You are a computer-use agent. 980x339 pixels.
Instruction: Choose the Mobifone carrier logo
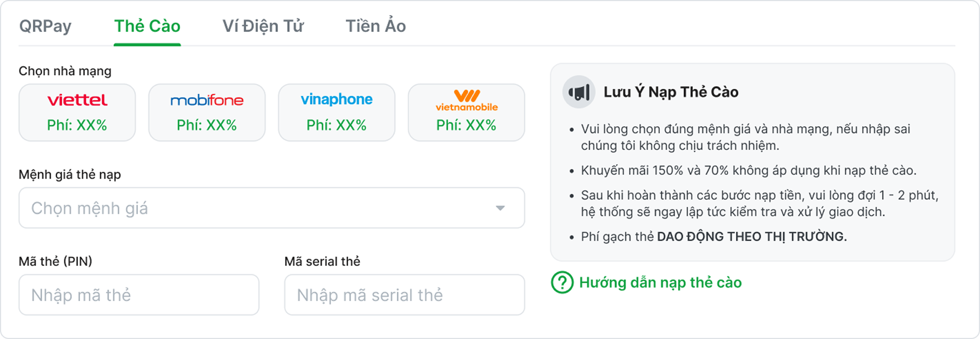pyautogui.click(x=207, y=100)
